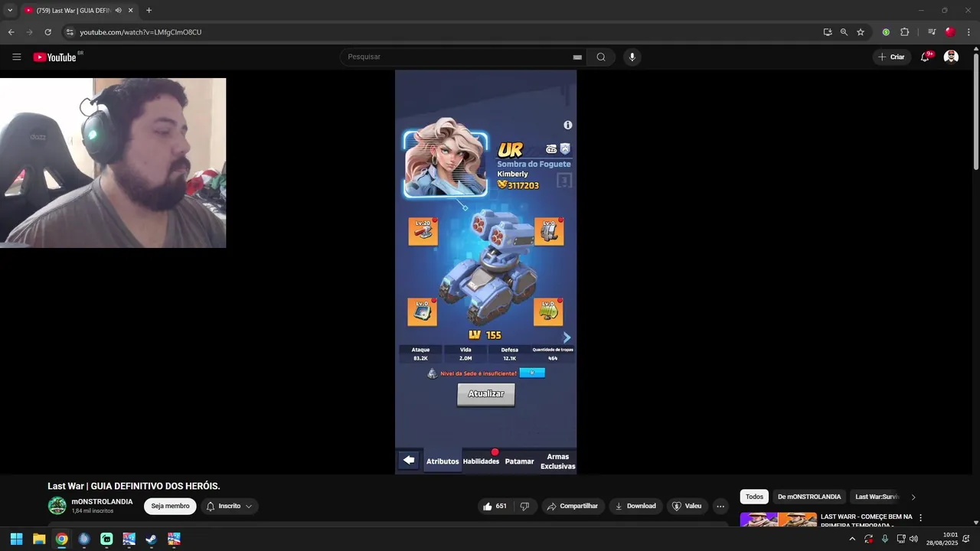The height and width of the screenshot is (551, 980).
Task: Click the game back arrow button
Action: [409, 460]
